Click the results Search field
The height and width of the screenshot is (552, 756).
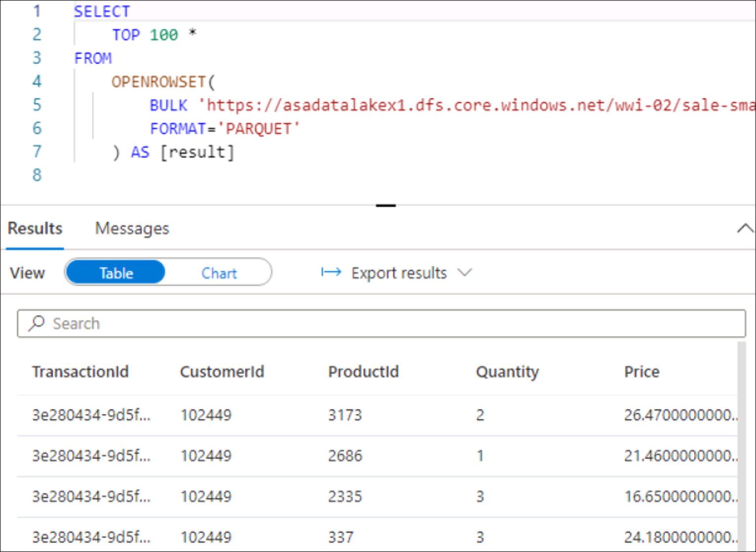coord(381,324)
